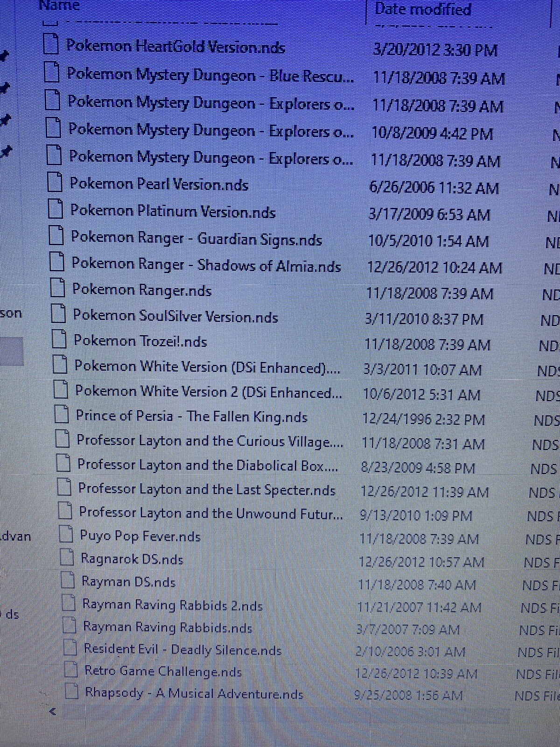Click file icon of Pokemon Platinum Version.nds

click(x=56, y=209)
